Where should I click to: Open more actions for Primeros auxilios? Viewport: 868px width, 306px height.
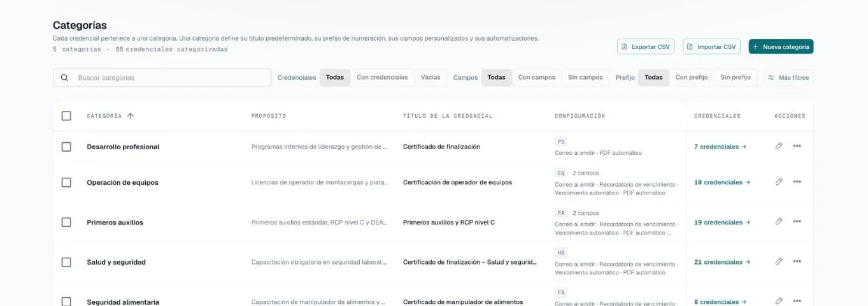click(797, 221)
